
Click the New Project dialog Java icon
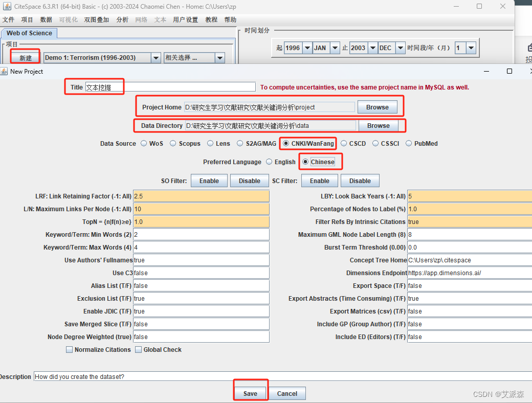[4, 71]
